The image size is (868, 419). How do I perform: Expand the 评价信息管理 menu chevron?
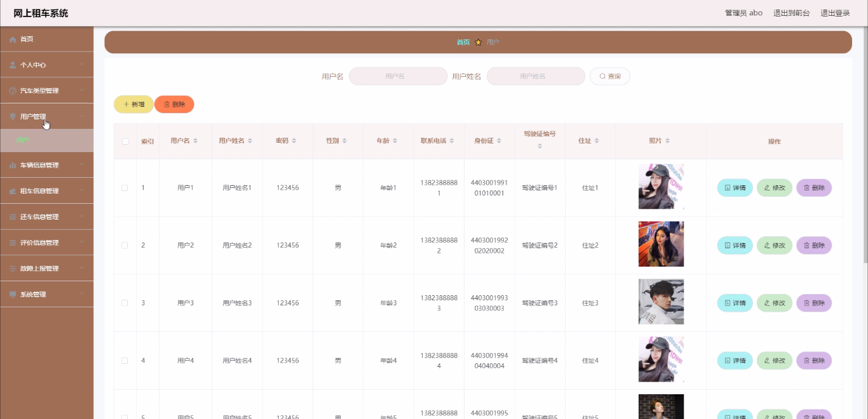[82, 243]
